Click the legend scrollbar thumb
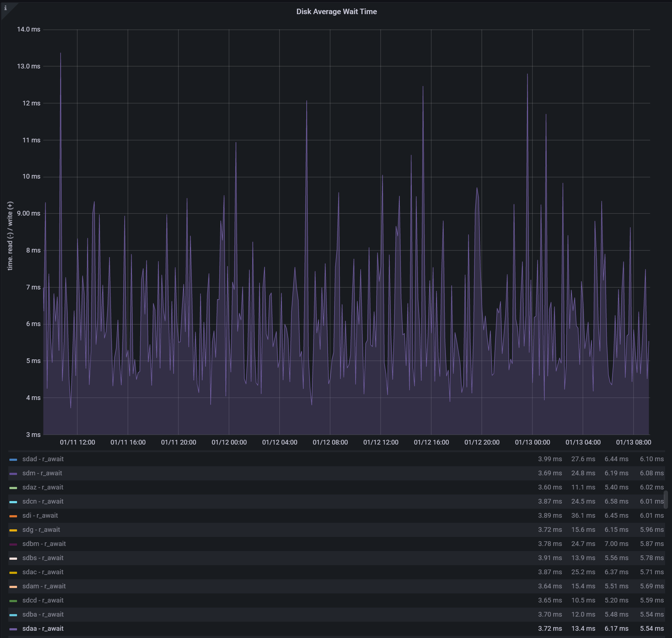Screen dimensions: 672x638 [666, 500]
